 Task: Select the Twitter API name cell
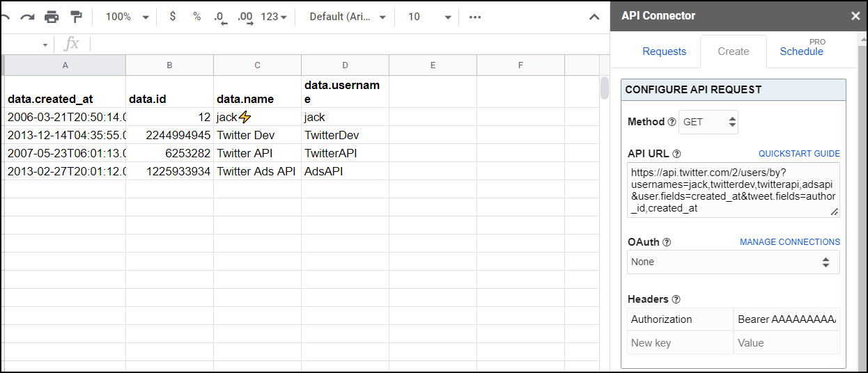click(257, 153)
